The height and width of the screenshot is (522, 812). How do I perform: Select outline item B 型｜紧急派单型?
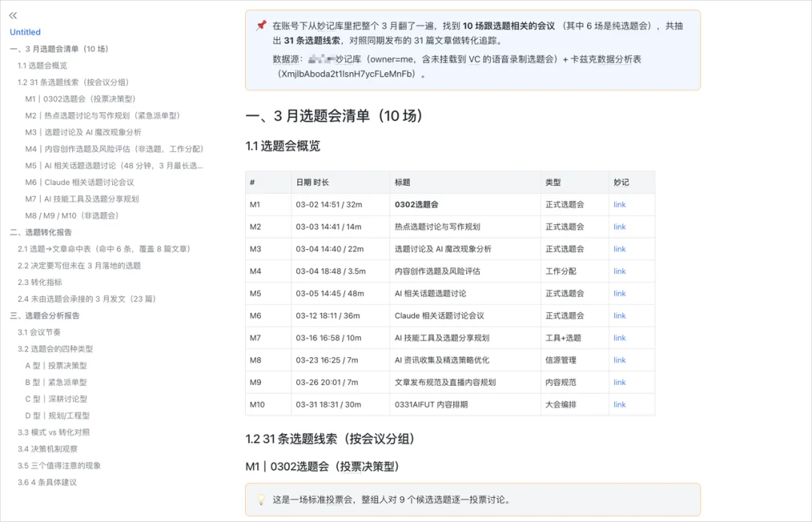[x=56, y=382]
